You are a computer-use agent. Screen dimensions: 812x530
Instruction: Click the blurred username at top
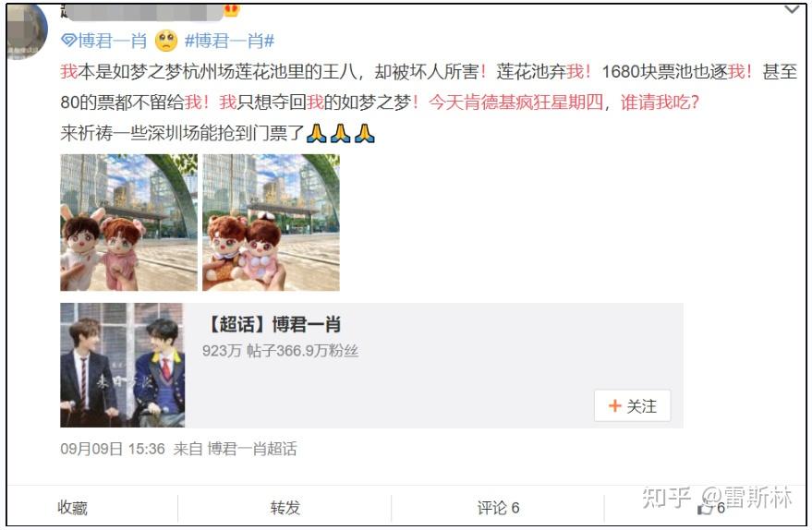[143, 11]
